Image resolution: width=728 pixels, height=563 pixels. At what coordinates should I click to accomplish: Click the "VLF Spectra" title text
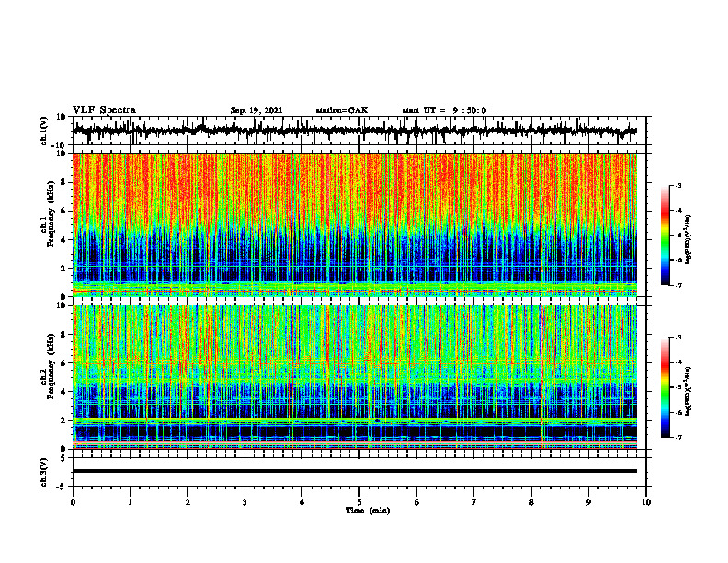coord(104,110)
